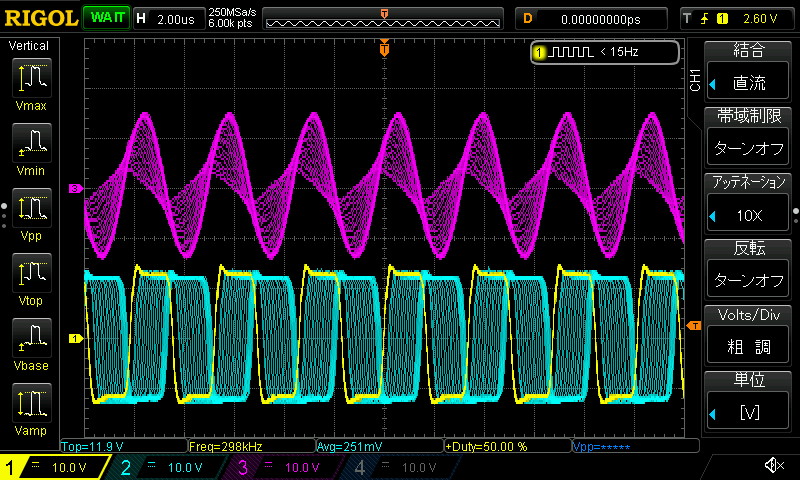
Task: Click the CH1 side menu label
Action: [694, 80]
